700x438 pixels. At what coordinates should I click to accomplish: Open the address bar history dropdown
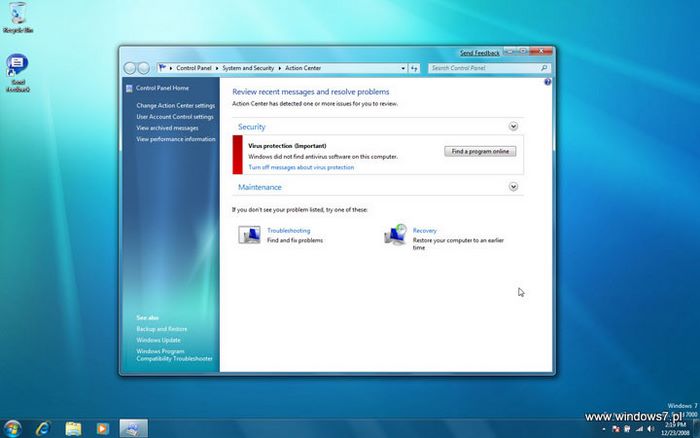[x=403, y=68]
